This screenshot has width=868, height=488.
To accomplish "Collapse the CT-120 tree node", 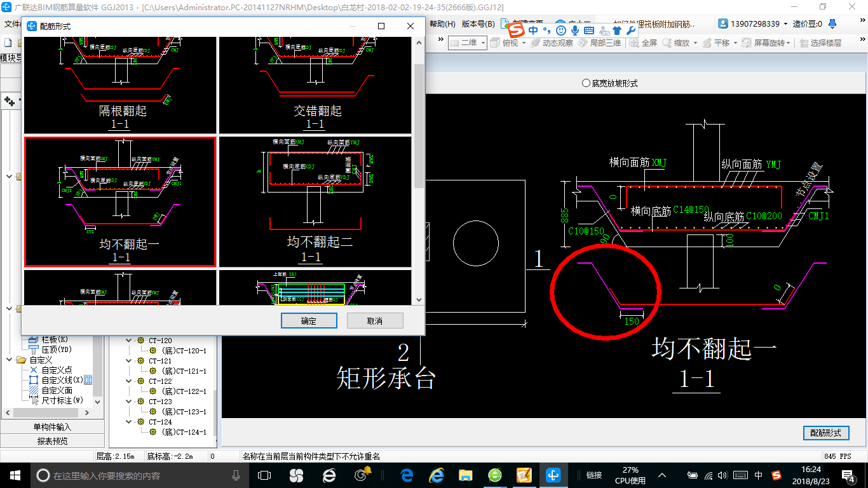I will point(129,341).
